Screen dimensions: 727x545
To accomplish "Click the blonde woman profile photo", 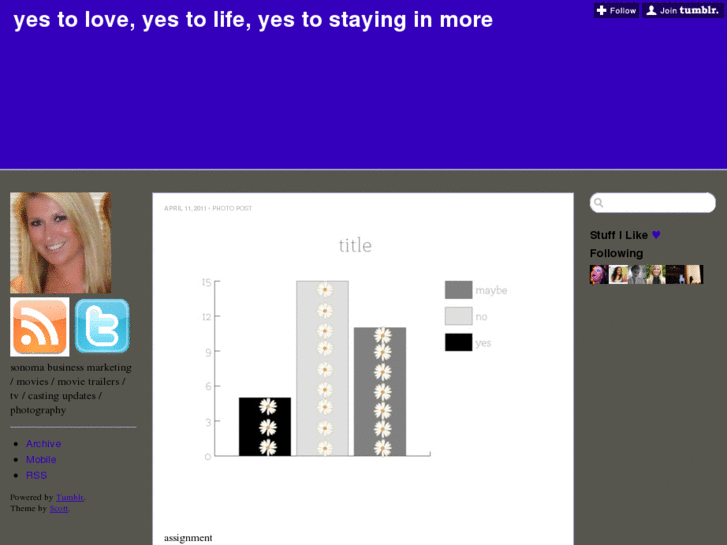I will coord(61,243).
